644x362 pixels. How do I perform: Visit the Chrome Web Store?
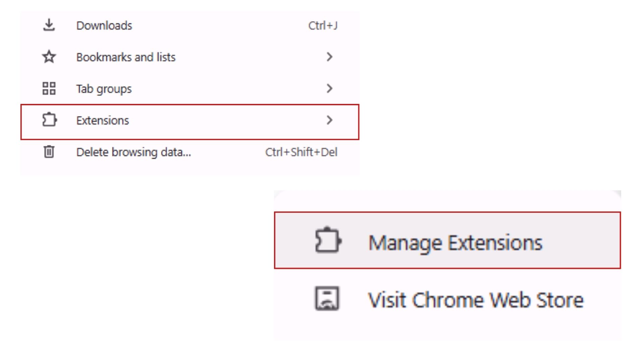click(x=475, y=299)
